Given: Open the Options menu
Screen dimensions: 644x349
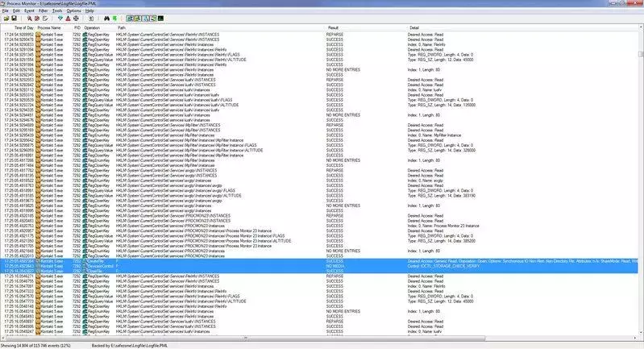Looking at the screenshot, I should point(73,10).
